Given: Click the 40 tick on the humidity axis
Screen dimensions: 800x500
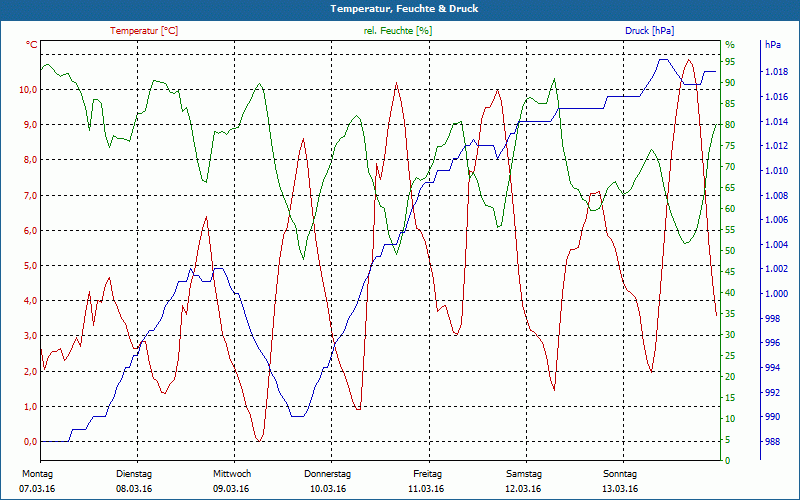Looking at the screenshot, I should click(730, 293).
